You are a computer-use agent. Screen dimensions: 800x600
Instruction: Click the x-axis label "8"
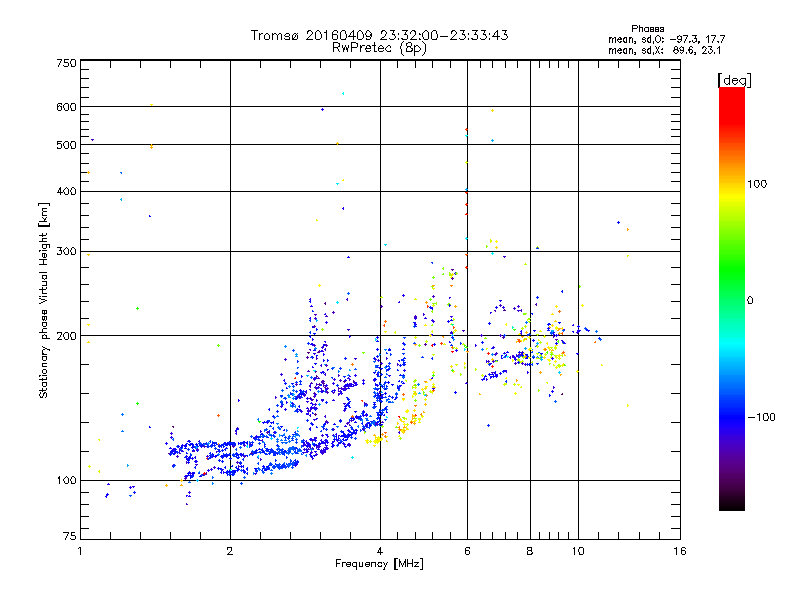click(530, 551)
